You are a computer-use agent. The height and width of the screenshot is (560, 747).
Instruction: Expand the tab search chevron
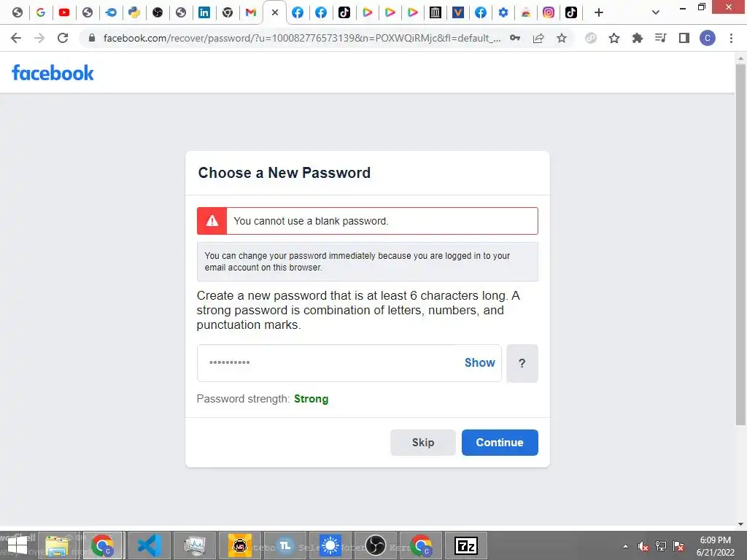coord(656,12)
